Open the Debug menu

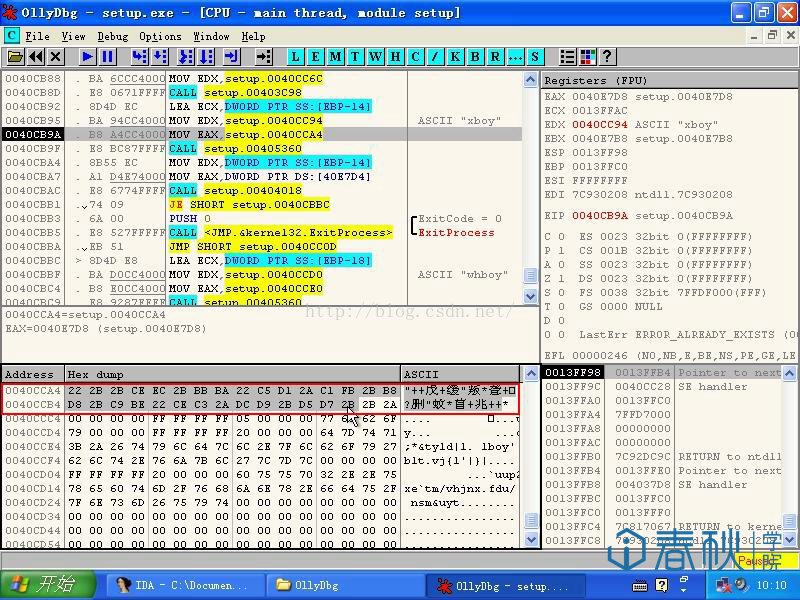(113, 36)
